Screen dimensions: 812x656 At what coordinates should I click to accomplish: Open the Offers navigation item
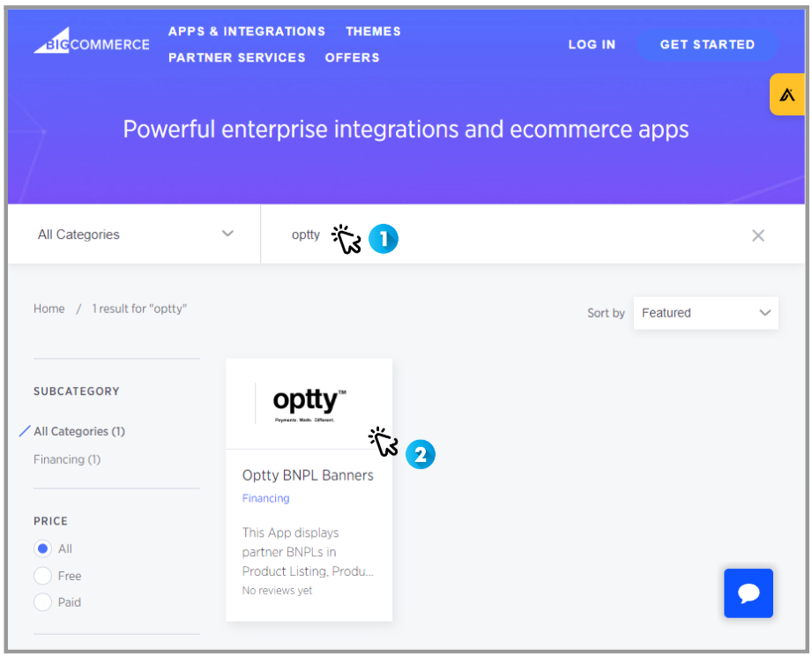pyautogui.click(x=352, y=57)
